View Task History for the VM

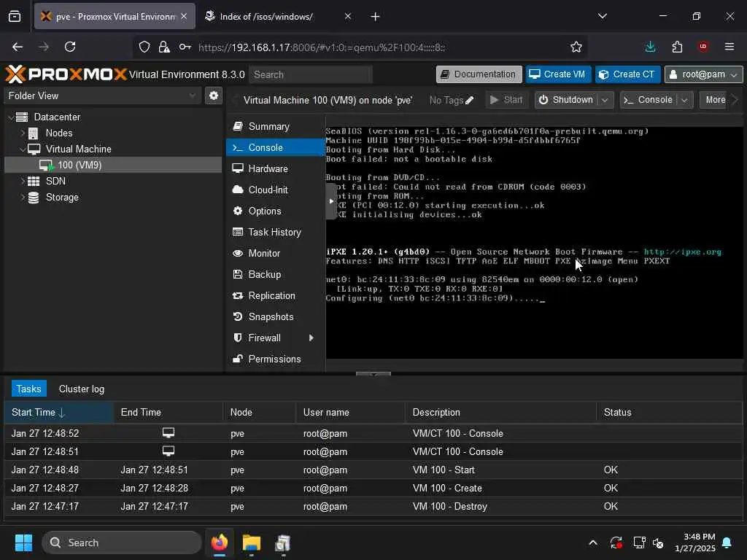275,232
